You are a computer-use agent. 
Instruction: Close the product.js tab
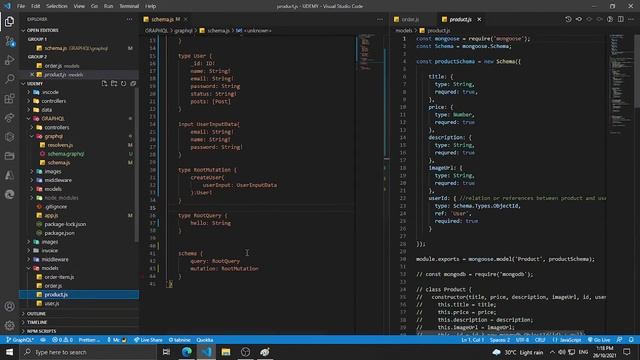coord(479,19)
